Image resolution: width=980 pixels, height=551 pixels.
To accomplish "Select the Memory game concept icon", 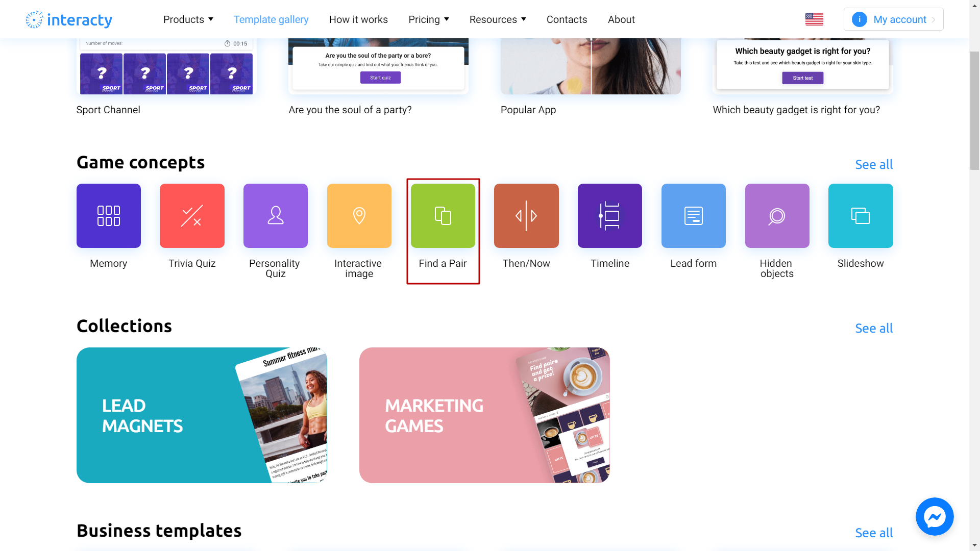I will [x=108, y=215].
